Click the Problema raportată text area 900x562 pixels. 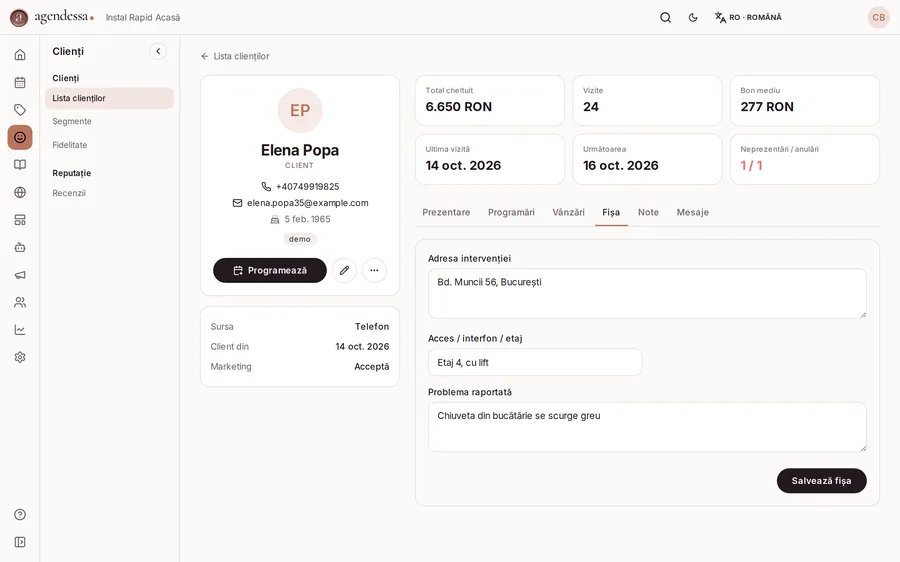[647, 427]
